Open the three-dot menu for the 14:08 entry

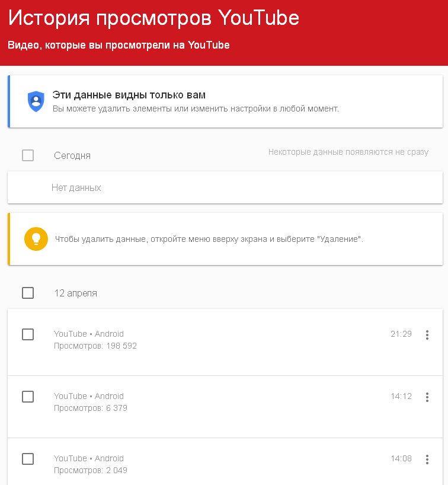(427, 459)
